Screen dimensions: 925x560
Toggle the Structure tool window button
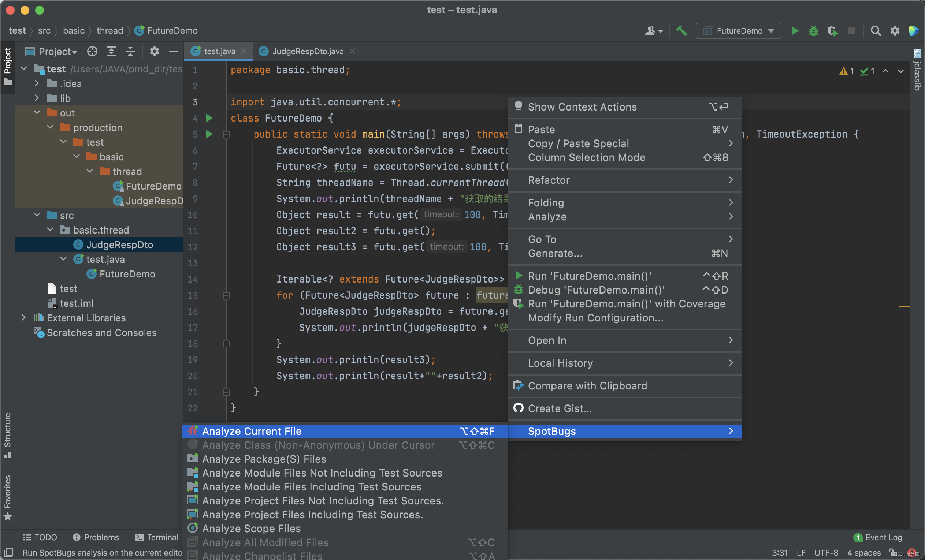8,436
